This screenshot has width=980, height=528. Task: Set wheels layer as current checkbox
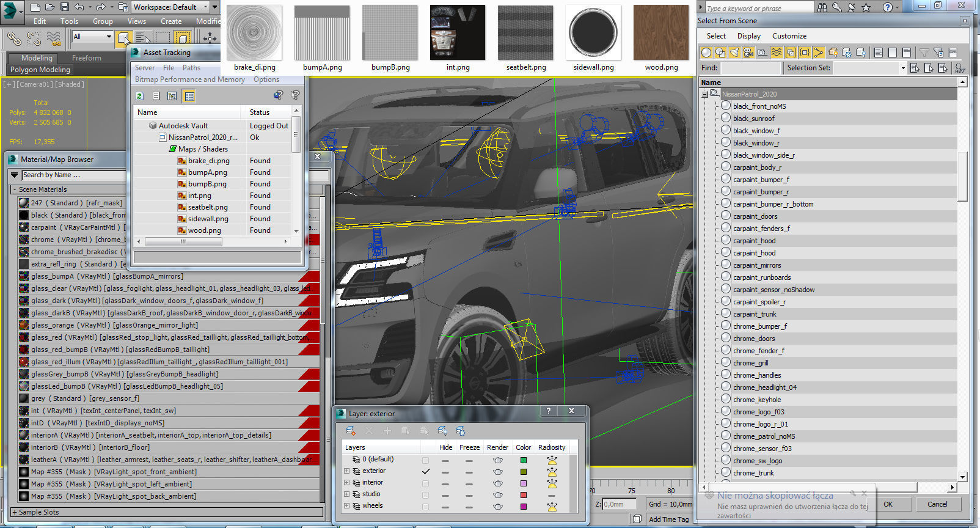point(426,507)
